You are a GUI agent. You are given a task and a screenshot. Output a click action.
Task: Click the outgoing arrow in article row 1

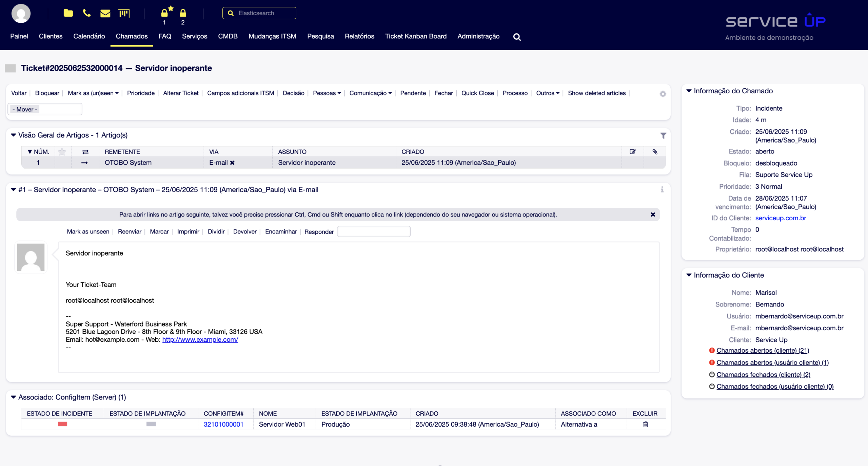tap(84, 163)
